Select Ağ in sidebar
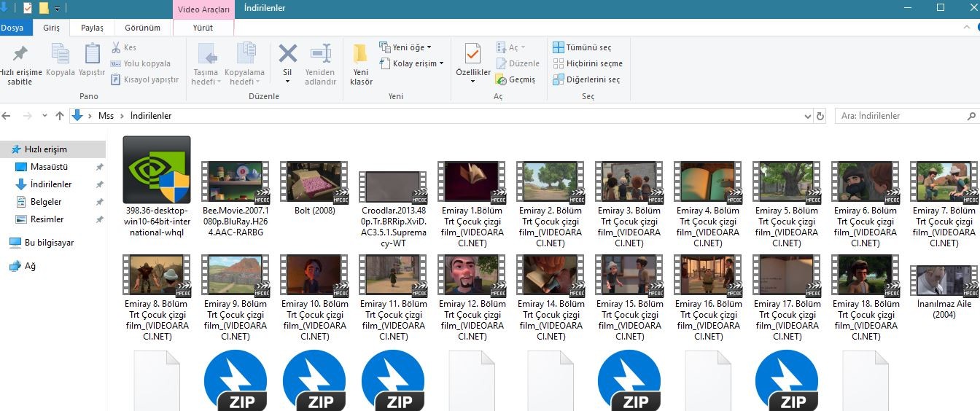This screenshot has width=980, height=411. pyautogui.click(x=52, y=266)
